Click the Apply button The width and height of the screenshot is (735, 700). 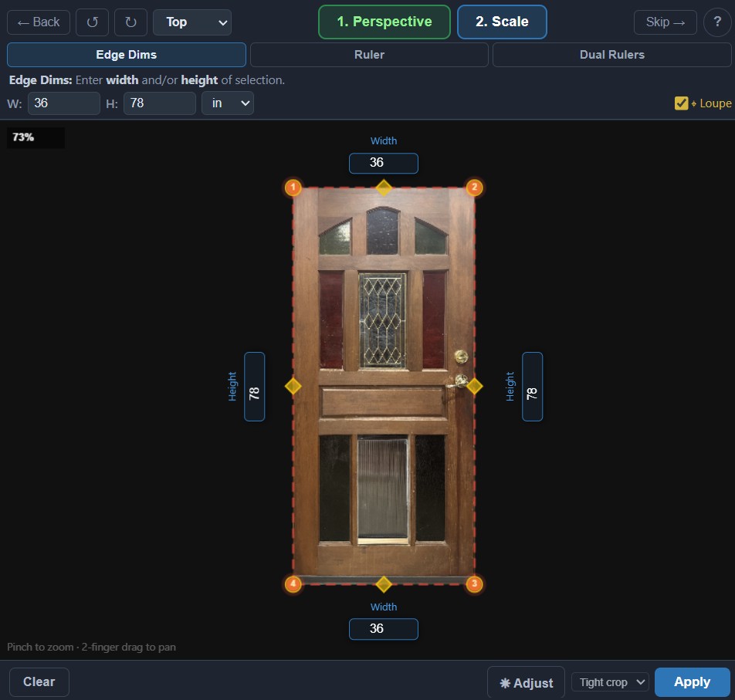click(x=692, y=681)
